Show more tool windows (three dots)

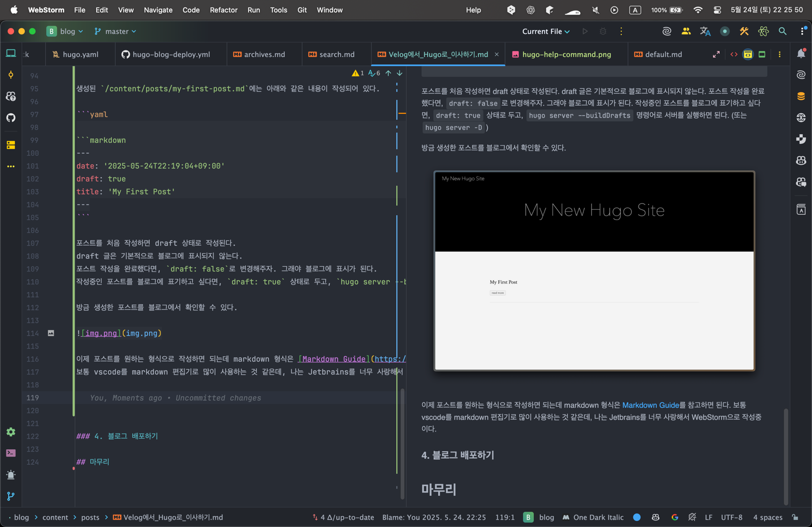point(11,166)
